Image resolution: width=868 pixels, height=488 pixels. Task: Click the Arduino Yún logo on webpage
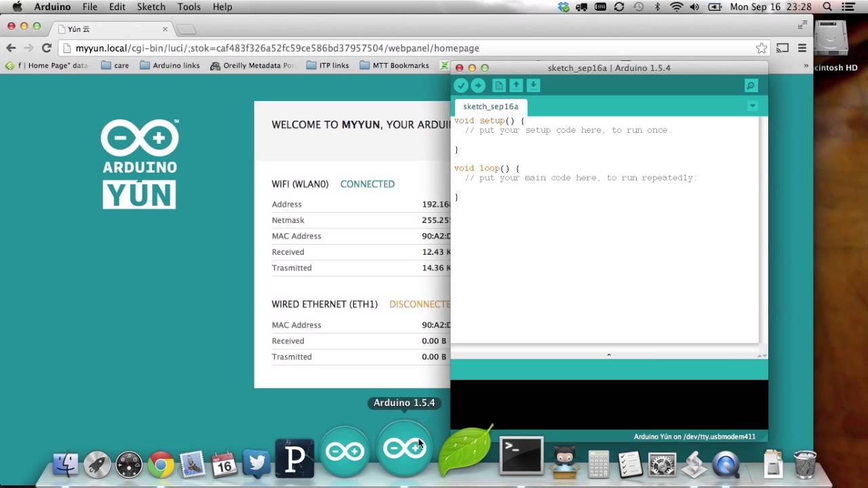140,164
